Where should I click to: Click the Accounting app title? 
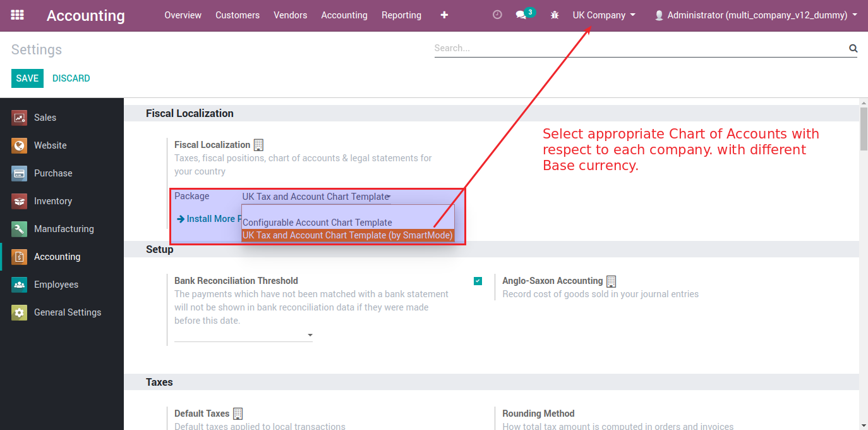(86, 16)
